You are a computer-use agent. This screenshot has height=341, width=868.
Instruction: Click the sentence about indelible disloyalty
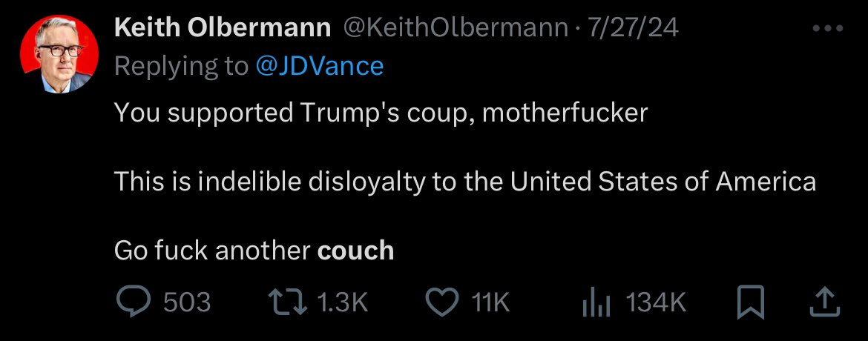(x=464, y=182)
